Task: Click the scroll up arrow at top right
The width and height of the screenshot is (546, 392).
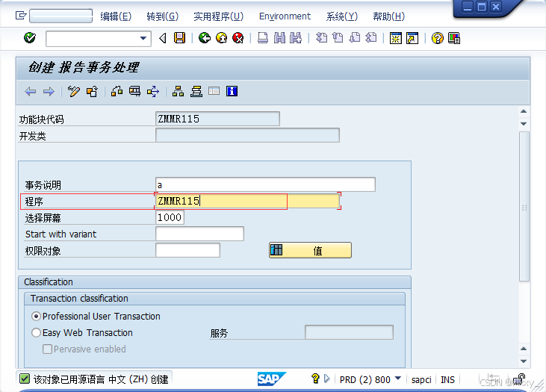Action: (x=524, y=111)
